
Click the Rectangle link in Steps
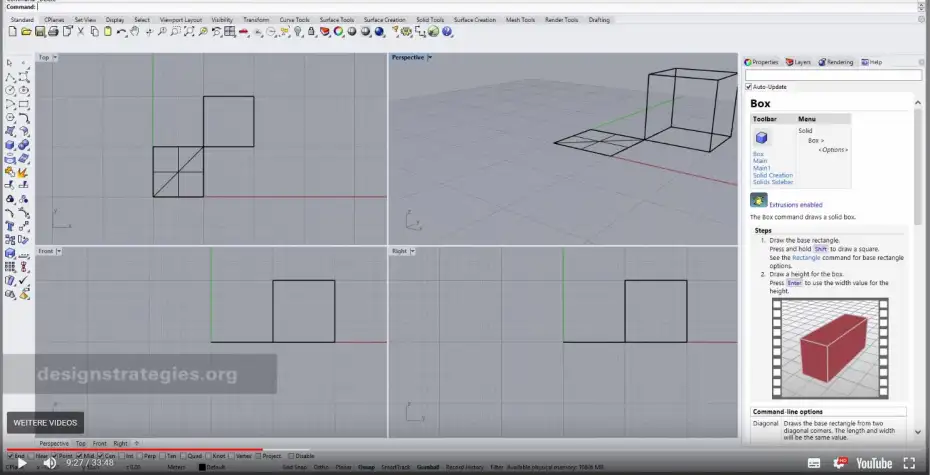[806, 258]
